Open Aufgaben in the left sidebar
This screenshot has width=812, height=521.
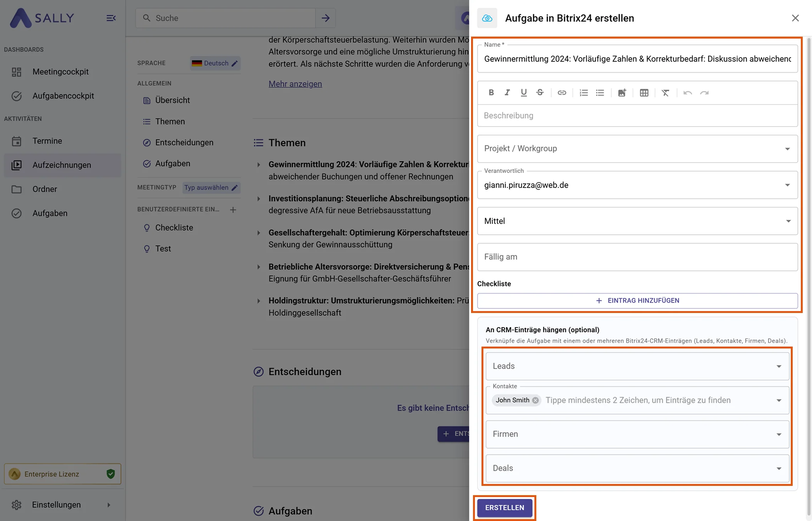(63, 213)
